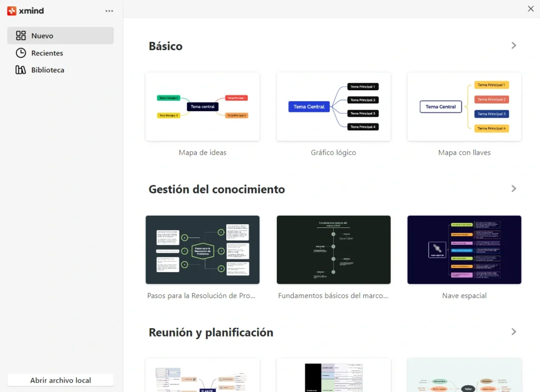Open the Recientes section
The image size is (540, 392).
pos(60,53)
